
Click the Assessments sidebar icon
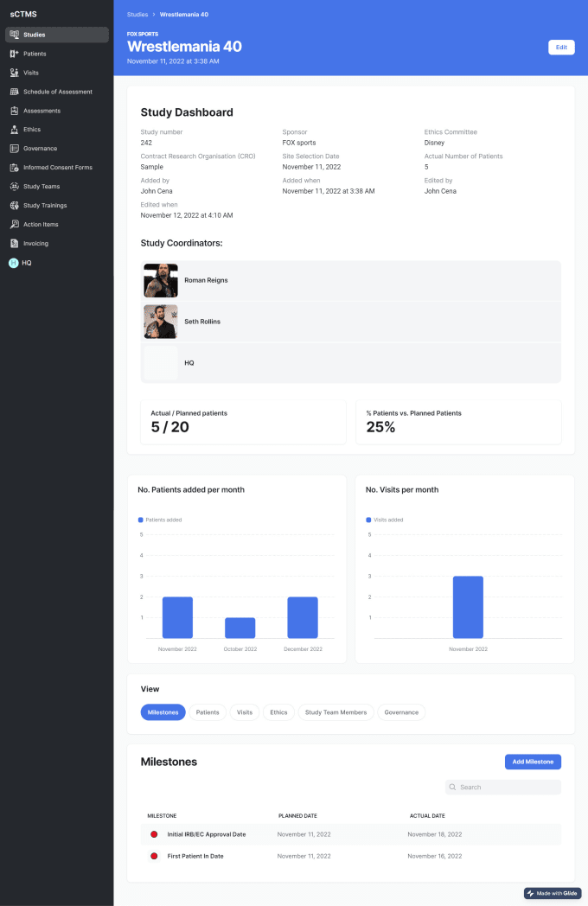[x=15, y=111]
